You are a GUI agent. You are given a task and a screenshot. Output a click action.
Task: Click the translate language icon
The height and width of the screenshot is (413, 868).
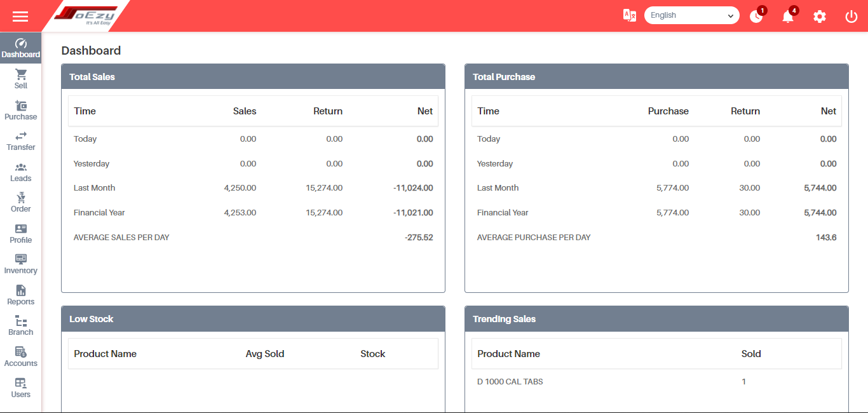pyautogui.click(x=629, y=16)
